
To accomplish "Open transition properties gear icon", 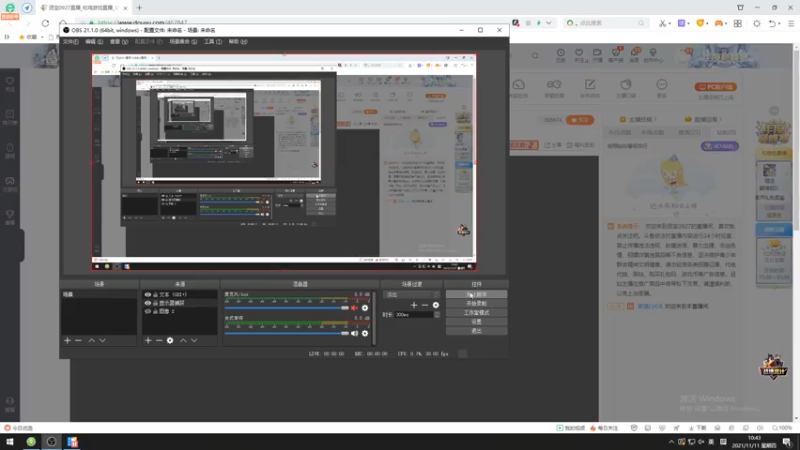I will click(x=436, y=305).
